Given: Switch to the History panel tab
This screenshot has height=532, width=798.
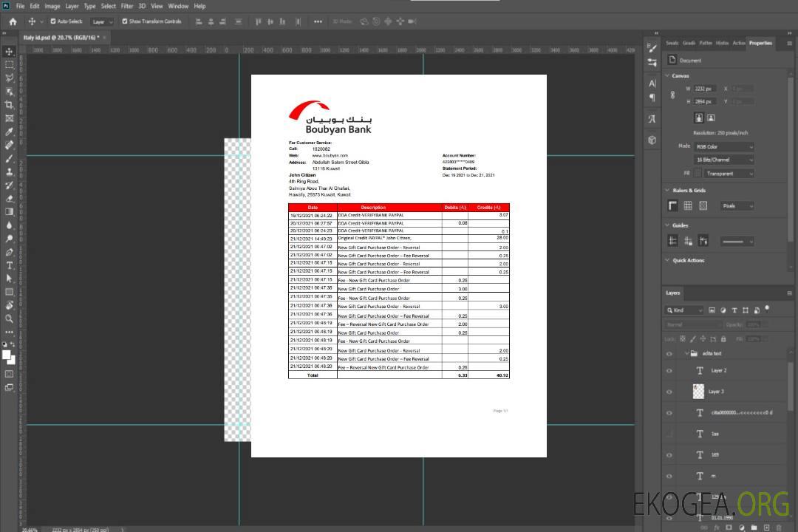Looking at the screenshot, I should point(722,44).
